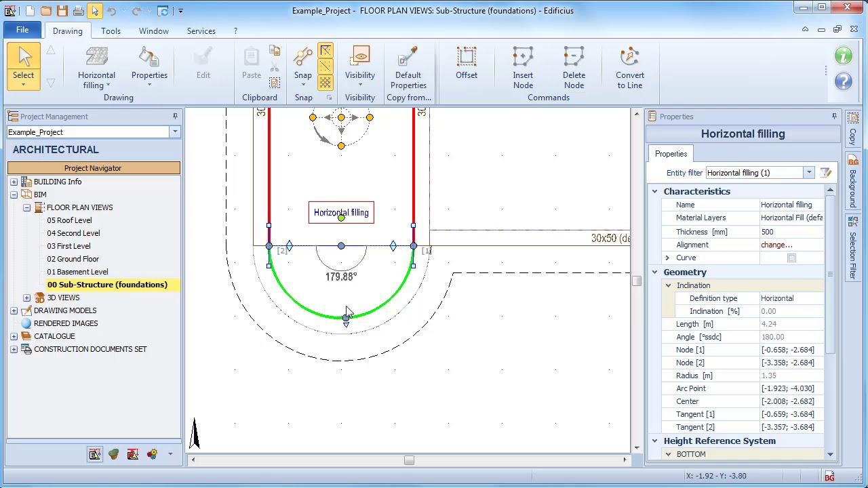Toggle the top snap mode button
The height and width of the screenshot is (488, 868).
click(325, 51)
